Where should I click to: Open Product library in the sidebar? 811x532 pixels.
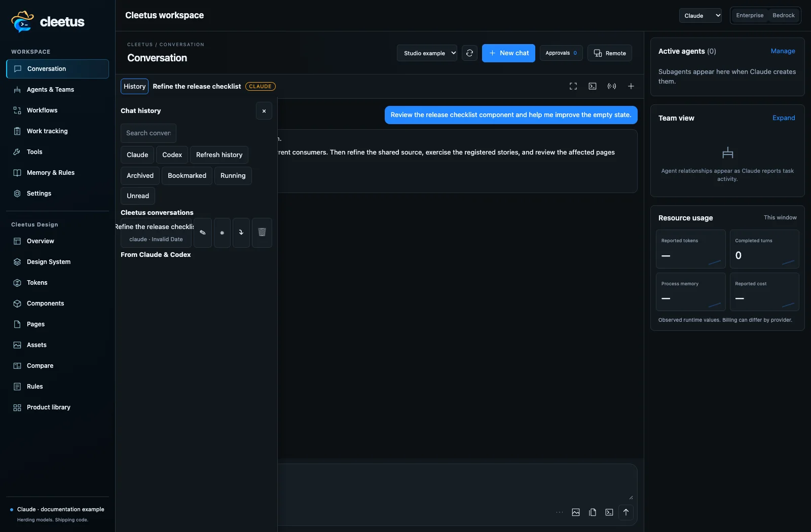pos(57,407)
